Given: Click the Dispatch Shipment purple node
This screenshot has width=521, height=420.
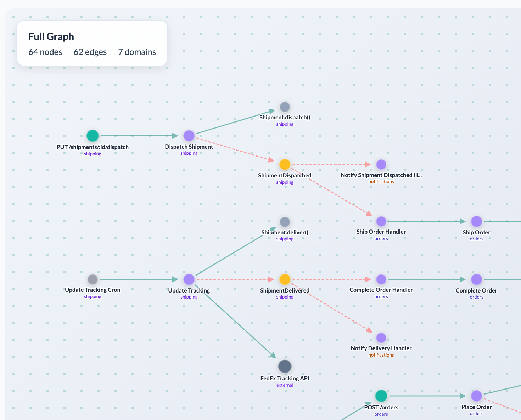Looking at the screenshot, I should pos(189,136).
